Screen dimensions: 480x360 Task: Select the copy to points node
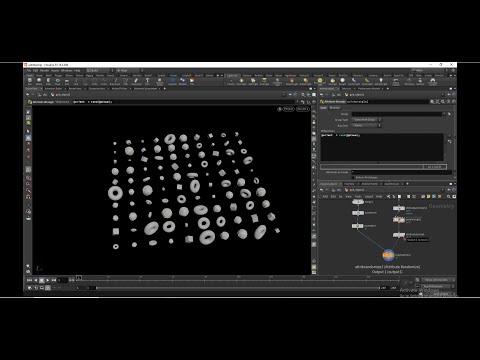(x=388, y=255)
